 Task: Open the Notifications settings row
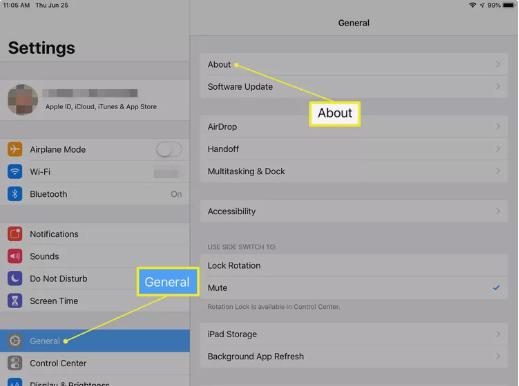coord(95,234)
